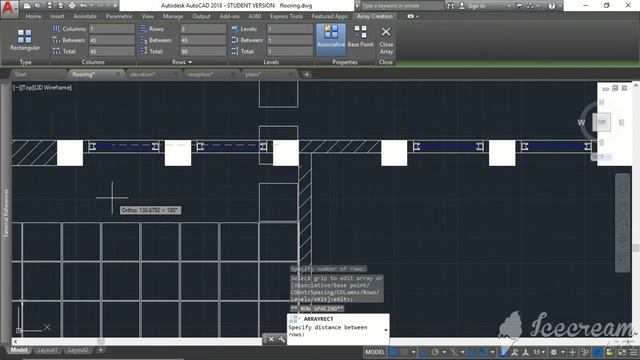The image size is (640, 360).
Task: Open the annotation scale 1:1 dropdown
Action: point(540,352)
